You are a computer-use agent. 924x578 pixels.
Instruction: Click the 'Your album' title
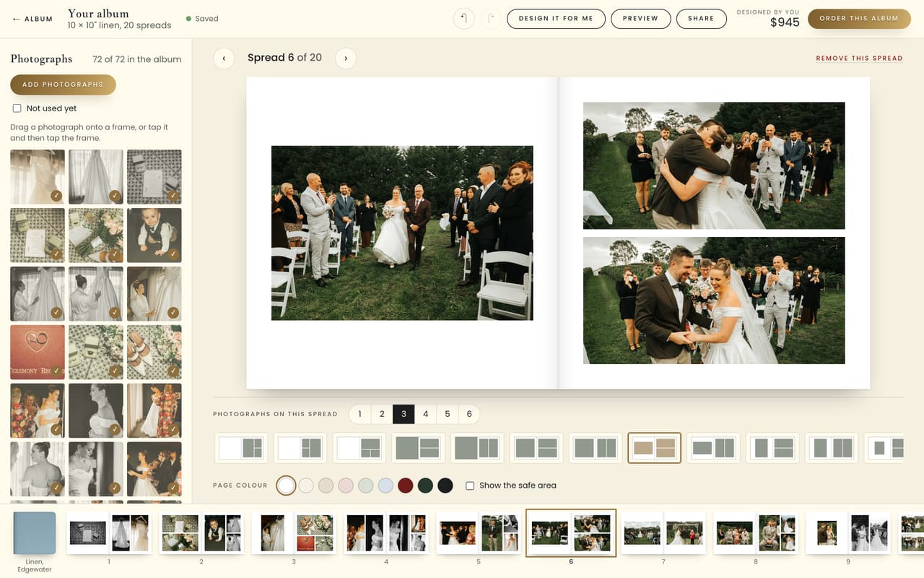(x=98, y=14)
